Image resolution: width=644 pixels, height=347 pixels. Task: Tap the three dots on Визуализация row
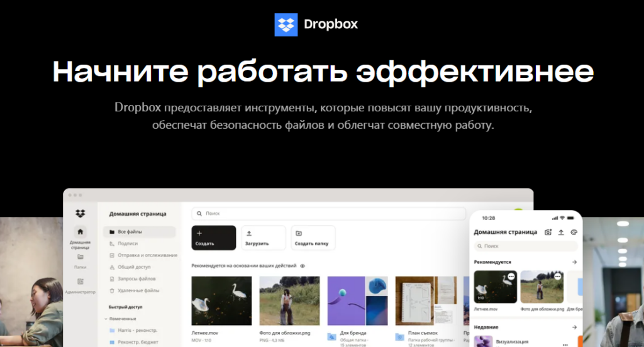tap(565, 344)
